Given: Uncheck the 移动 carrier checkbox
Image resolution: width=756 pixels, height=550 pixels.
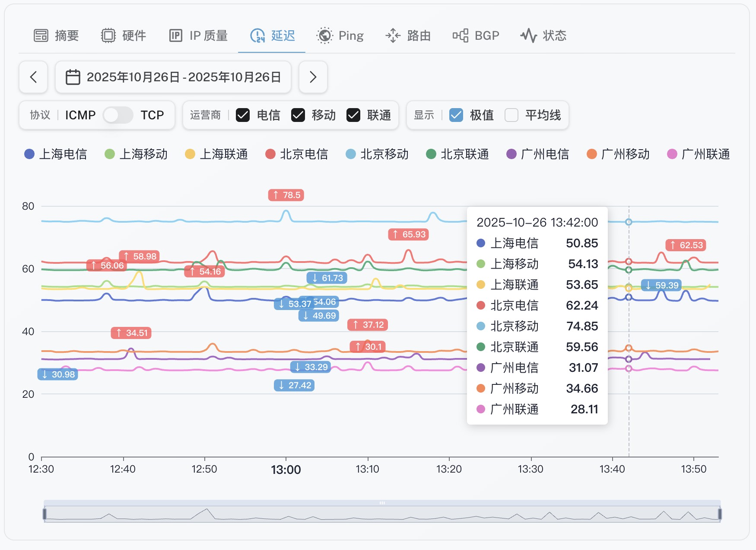Looking at the screenshot, I should click(298, 115).
